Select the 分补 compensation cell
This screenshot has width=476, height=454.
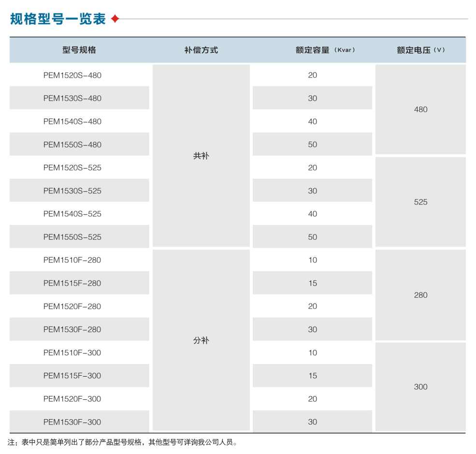tap(201, 340)
